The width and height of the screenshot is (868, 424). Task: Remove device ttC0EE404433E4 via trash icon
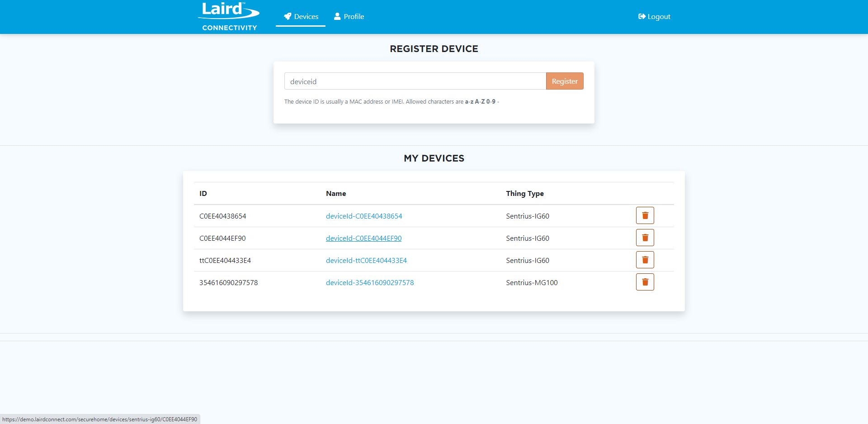click(645, 260)
